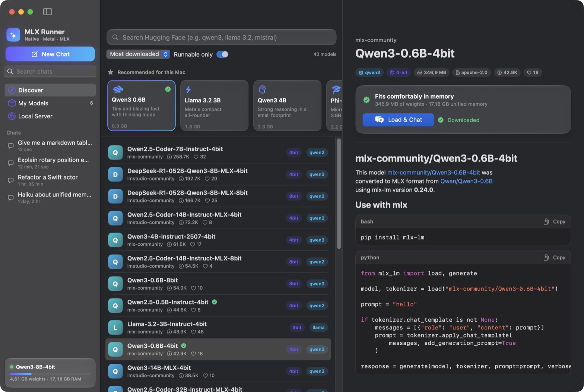Open My Models section
584x392 pixels.
pos(50,103)
